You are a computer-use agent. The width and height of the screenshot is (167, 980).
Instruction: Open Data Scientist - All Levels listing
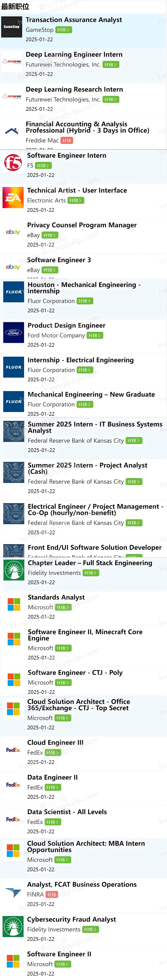tap(67, 812)
